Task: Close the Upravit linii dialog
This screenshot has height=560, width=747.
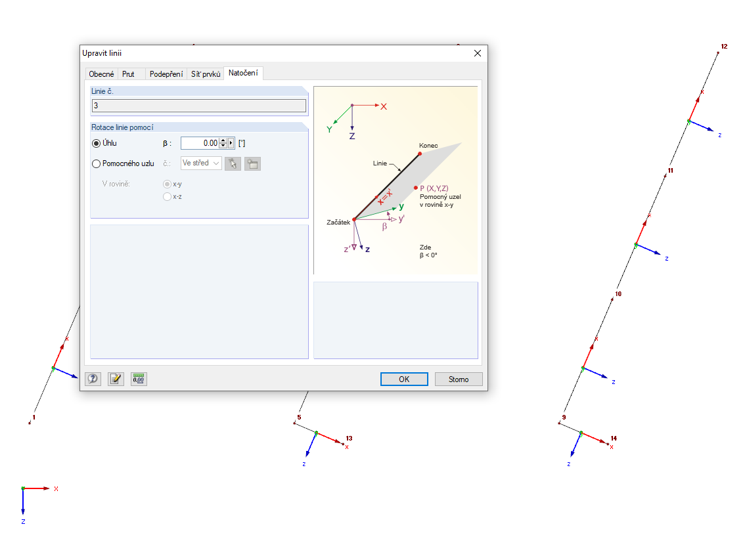Action: click(x=478, y=53)
